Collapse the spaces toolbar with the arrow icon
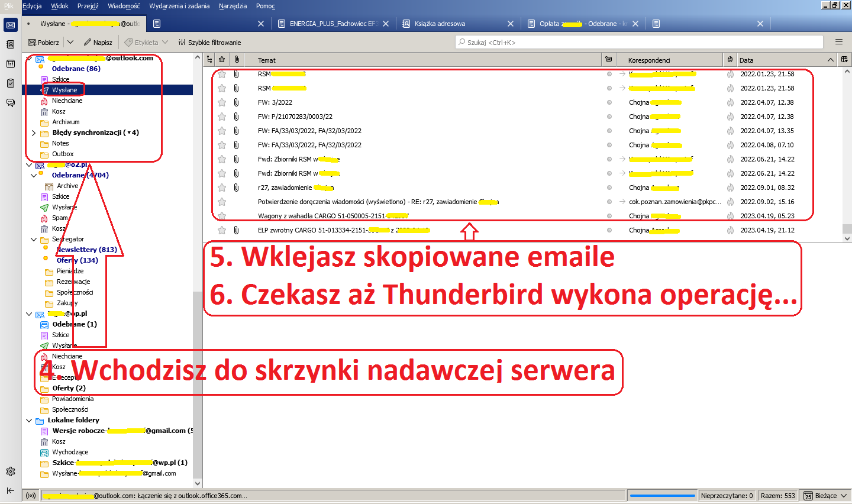This screenshot has height=504, width=852. pos(11,490)
